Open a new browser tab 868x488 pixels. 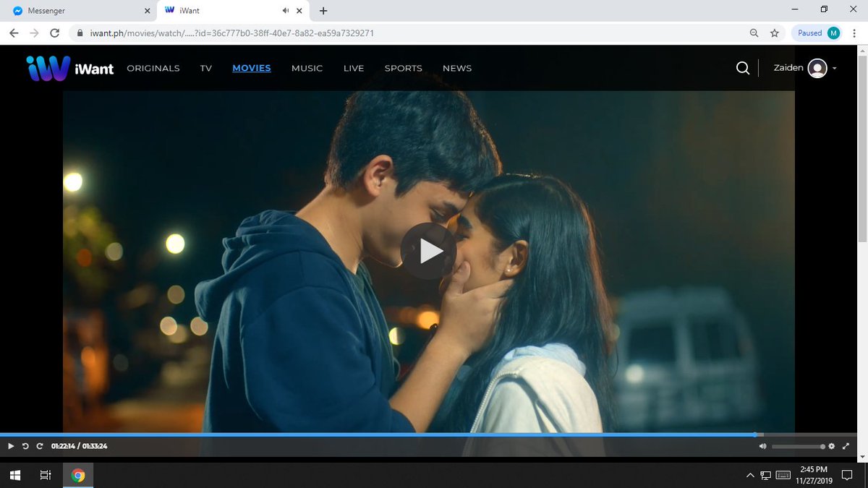323,11
